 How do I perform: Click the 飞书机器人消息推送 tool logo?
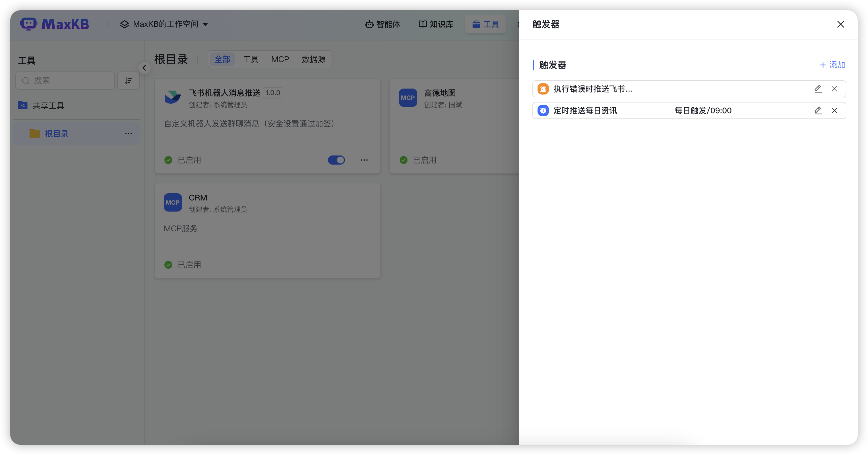[173, 97]
